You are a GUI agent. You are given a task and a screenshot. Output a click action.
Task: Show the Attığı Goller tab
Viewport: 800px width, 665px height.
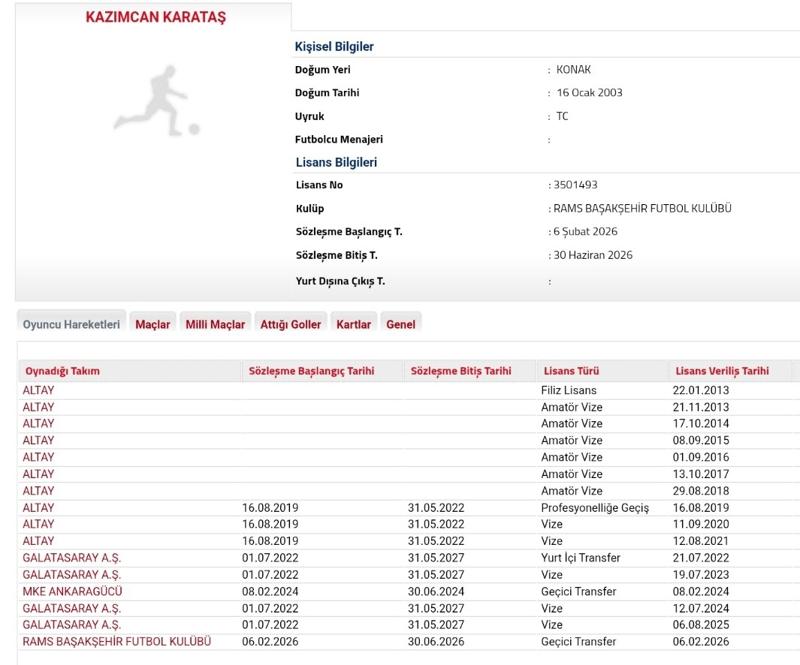[x=291, y=324]
